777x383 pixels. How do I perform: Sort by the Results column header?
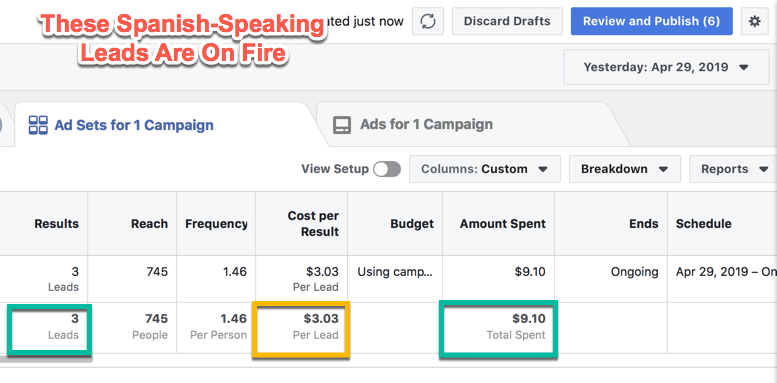56,224
